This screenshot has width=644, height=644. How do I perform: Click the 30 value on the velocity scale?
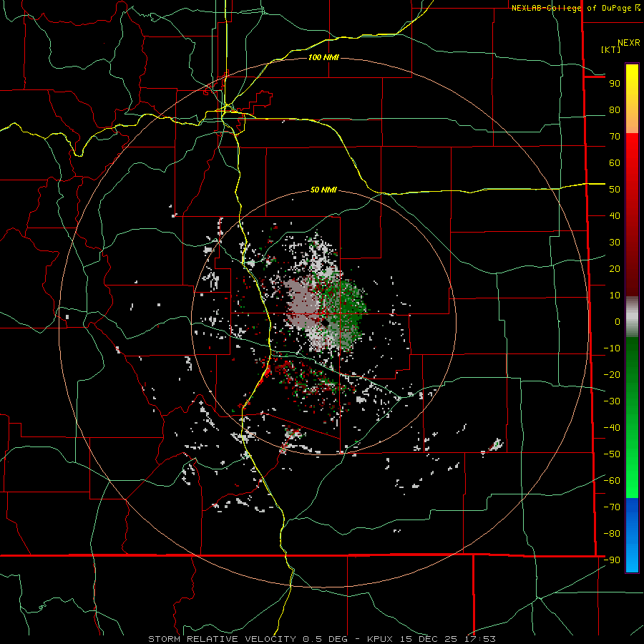(x=615, y=243)
